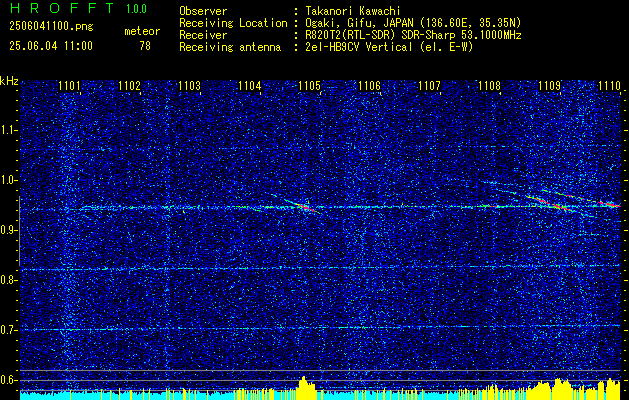The width and height of the screenshot is (629, 400).
Task: Click time marker 1110
Action: 609,85
